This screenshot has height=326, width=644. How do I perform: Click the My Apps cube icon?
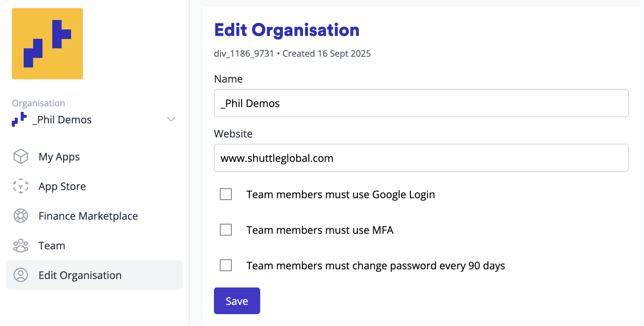(x=21, y=156)
